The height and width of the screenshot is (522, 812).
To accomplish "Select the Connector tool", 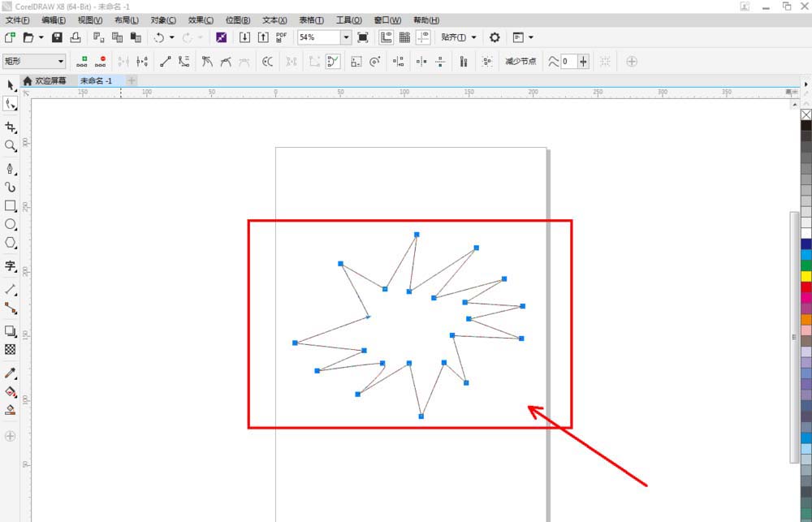I will click(x=11, y=308).
